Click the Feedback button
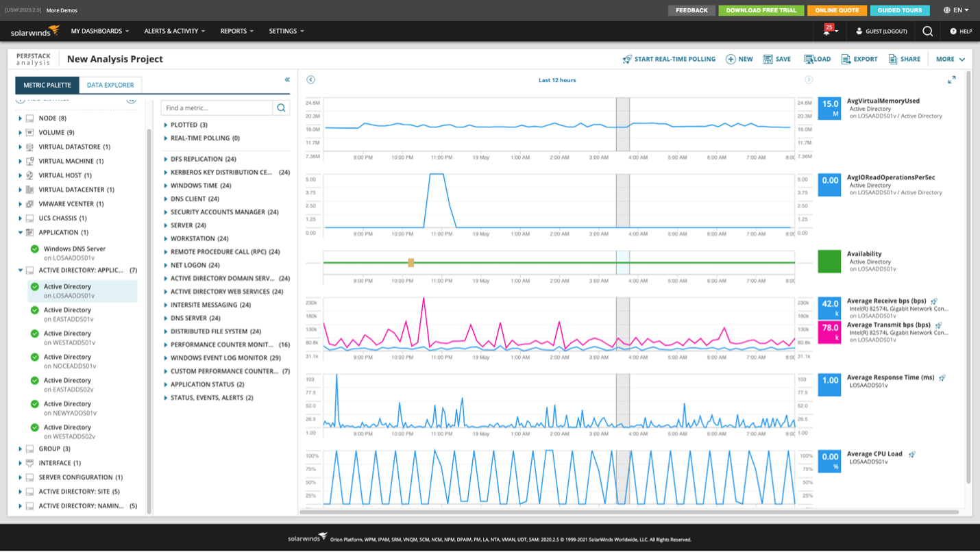 pyautogui.click(x=691, y=10)
